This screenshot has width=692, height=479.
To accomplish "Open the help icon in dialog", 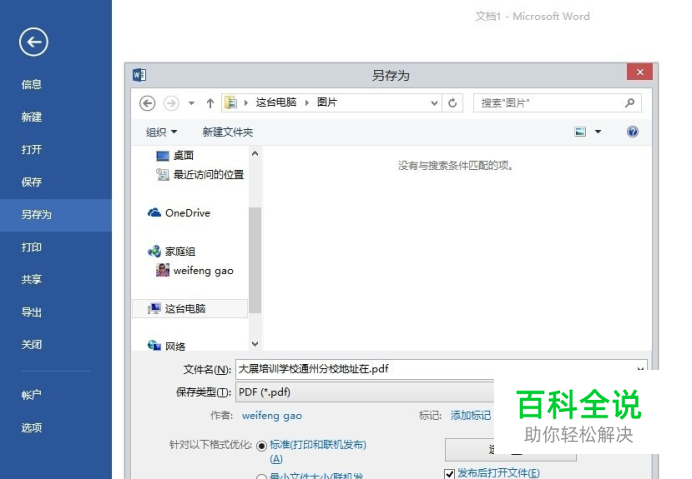I will pos(632,132).
